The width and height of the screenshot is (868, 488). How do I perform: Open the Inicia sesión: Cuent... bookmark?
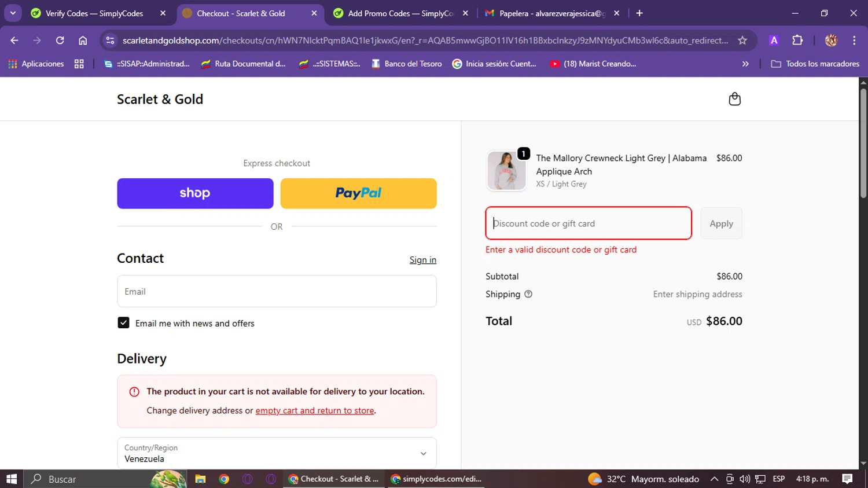[495, 64]
